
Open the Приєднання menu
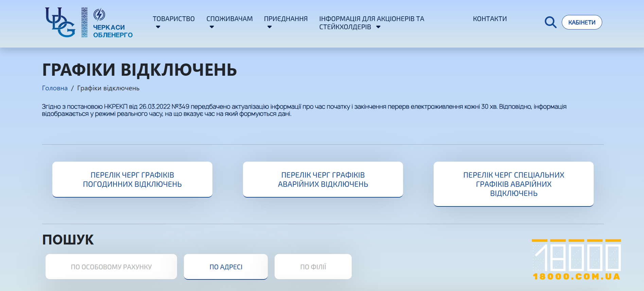pos(286,19)
